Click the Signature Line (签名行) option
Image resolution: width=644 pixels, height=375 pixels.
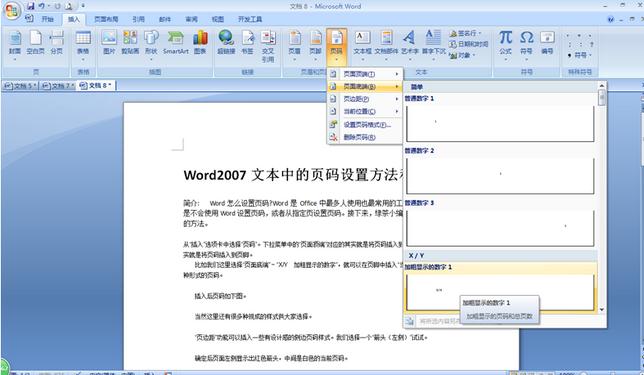tap(466, 34)
